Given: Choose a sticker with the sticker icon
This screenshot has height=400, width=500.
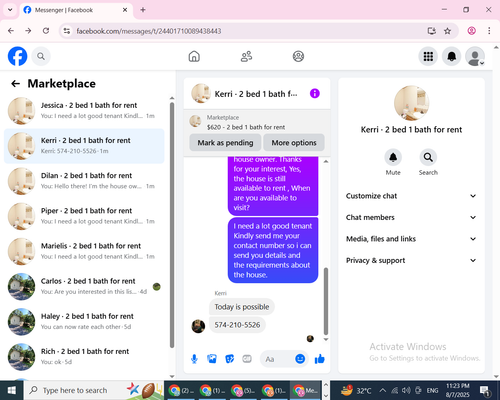Looking at the screenshot, I should (230, 359).
